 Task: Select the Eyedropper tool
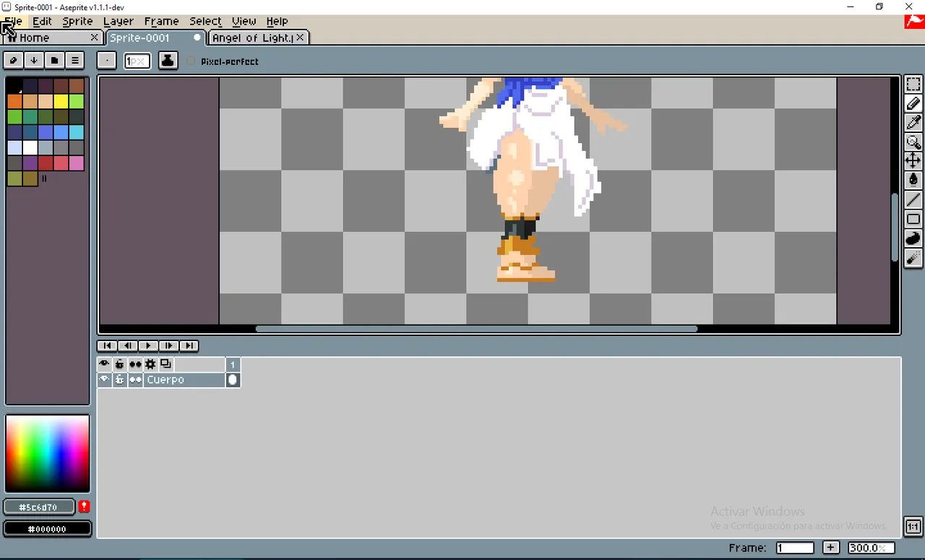coord(913,123)
